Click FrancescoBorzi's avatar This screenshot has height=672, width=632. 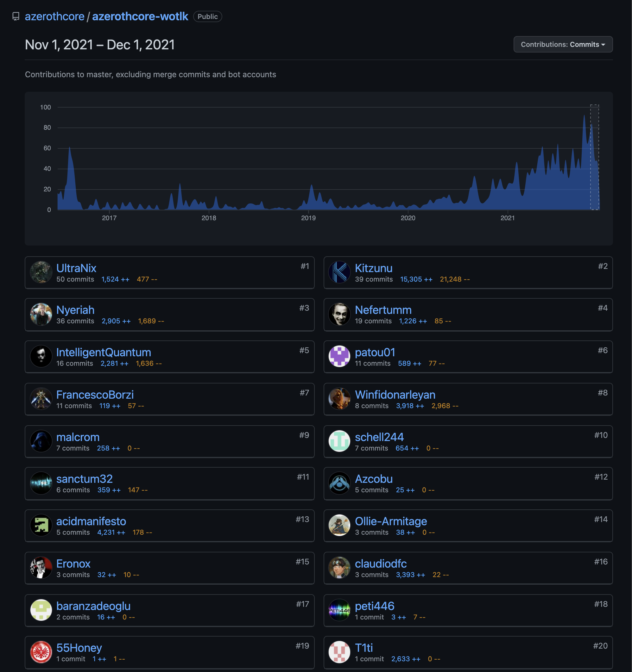tap(41, 398)
